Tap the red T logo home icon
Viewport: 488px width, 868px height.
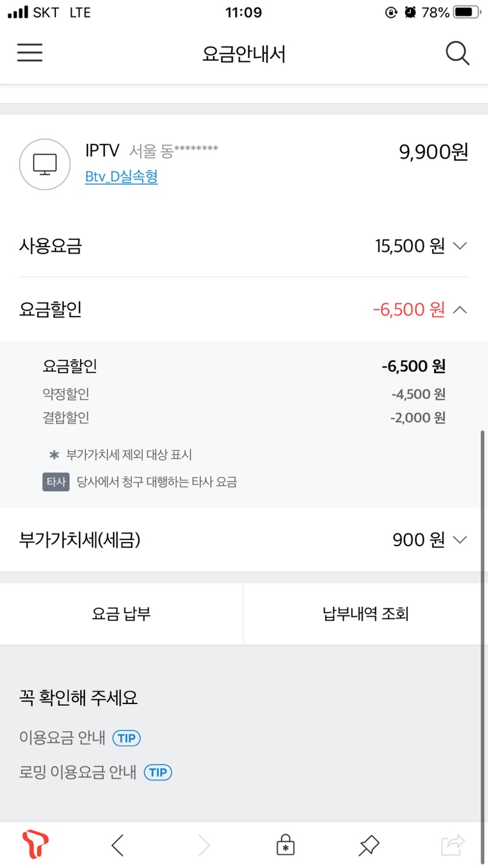pyautogui.click(x=35, y=844)
